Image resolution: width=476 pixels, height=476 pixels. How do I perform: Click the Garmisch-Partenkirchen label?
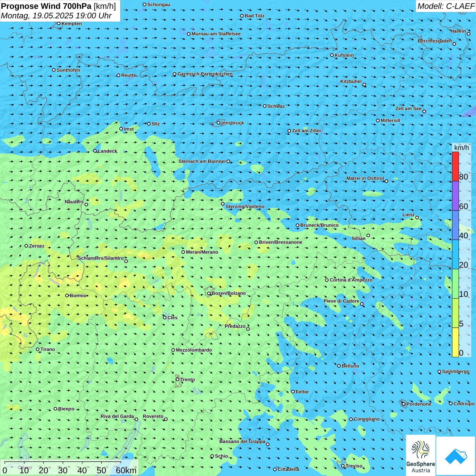tap(205, 74)
